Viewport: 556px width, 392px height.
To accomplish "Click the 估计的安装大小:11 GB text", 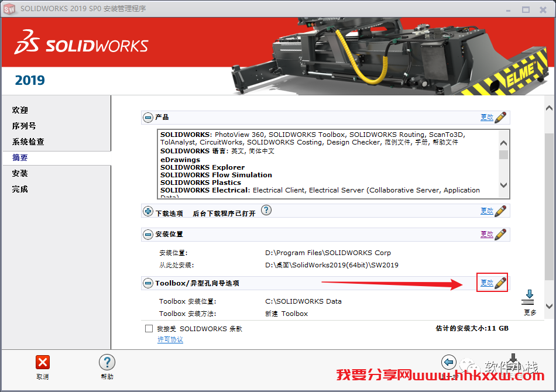I will coord(472,328).
